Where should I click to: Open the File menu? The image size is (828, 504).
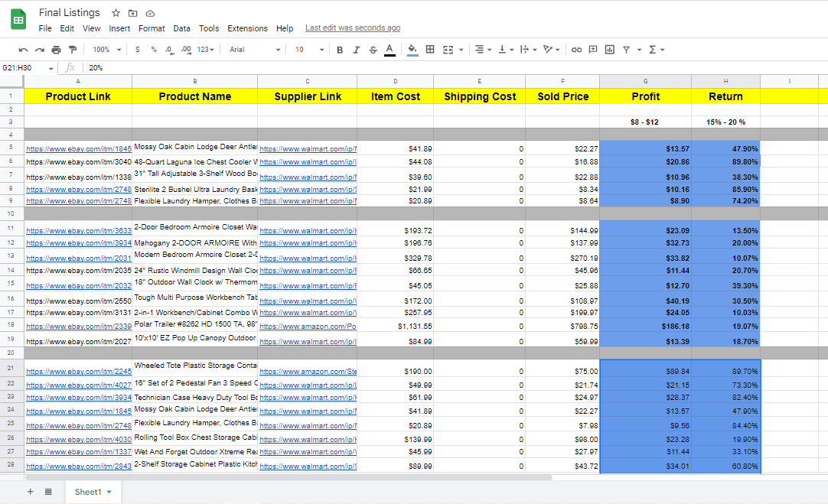pos(45,28)
